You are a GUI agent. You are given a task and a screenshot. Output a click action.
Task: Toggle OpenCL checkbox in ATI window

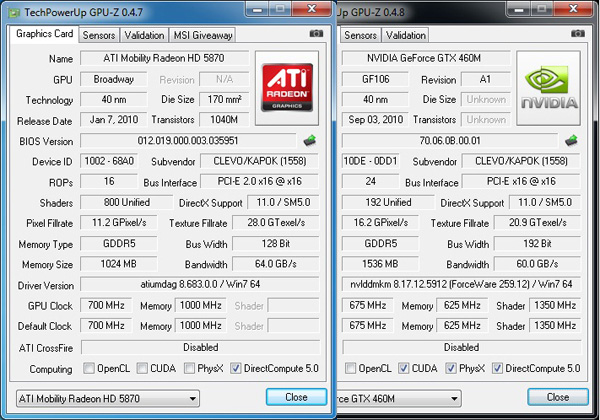tap(89, 368)
